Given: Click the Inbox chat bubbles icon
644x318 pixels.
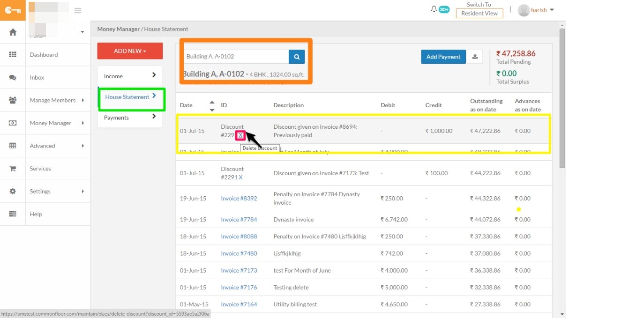Looking at the screenshot, I should click(x=13, y=78).
